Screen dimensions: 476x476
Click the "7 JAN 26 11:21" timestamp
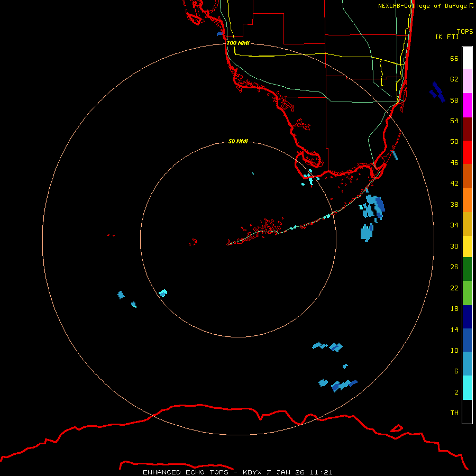(x=300, y=472)
